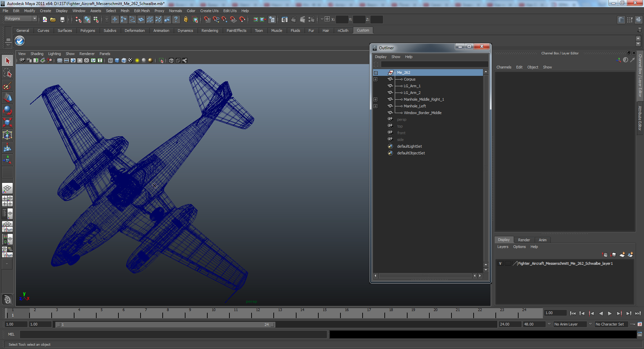Expand the Corpus node in Outliner
Viewport: 644px width, 349px height.
click(x=376, y=80)
